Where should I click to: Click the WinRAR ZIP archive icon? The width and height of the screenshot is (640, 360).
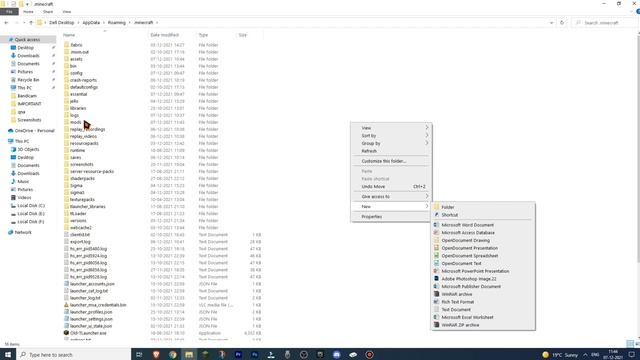click(436, 325)
